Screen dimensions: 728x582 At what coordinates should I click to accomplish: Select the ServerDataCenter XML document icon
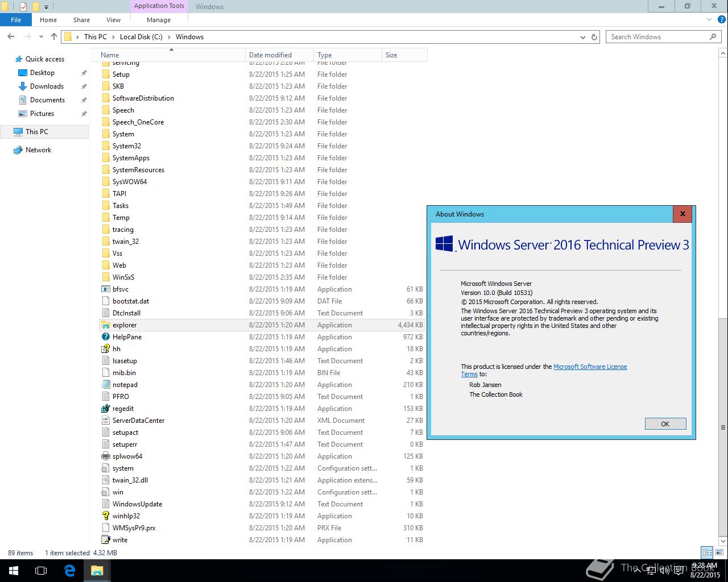[x=105, y=421]
